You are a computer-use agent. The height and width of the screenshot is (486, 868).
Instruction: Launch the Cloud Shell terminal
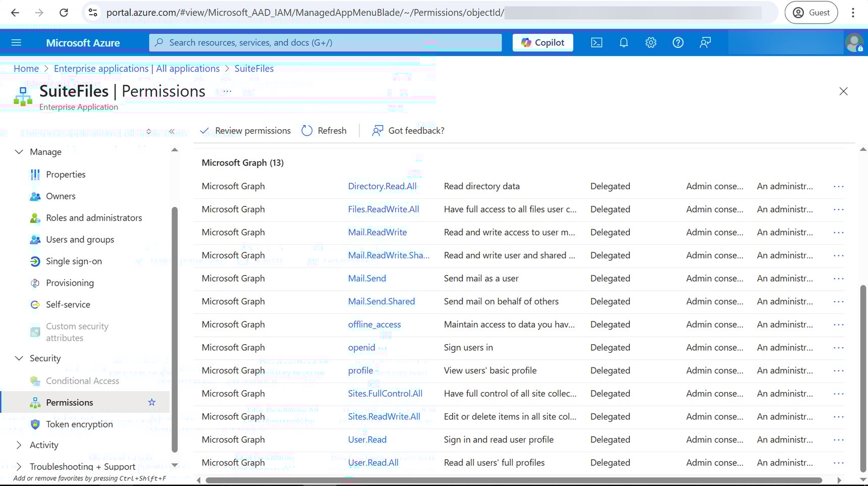596,42
